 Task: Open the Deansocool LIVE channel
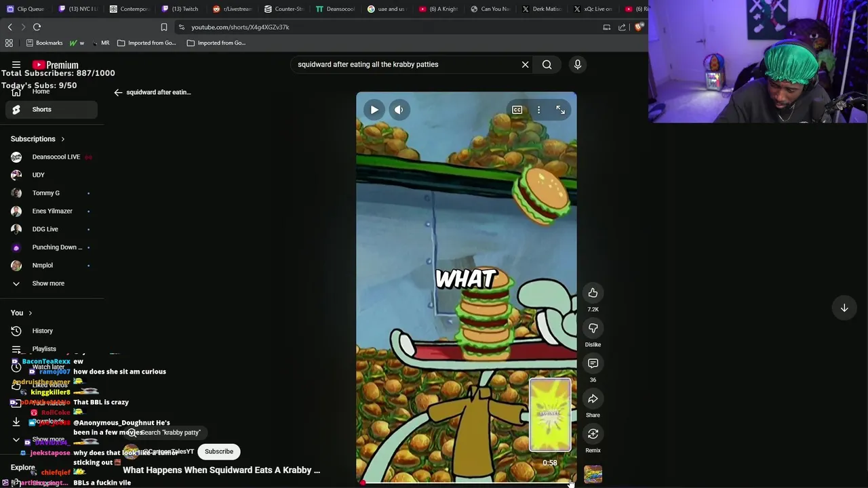coord(51,157)
